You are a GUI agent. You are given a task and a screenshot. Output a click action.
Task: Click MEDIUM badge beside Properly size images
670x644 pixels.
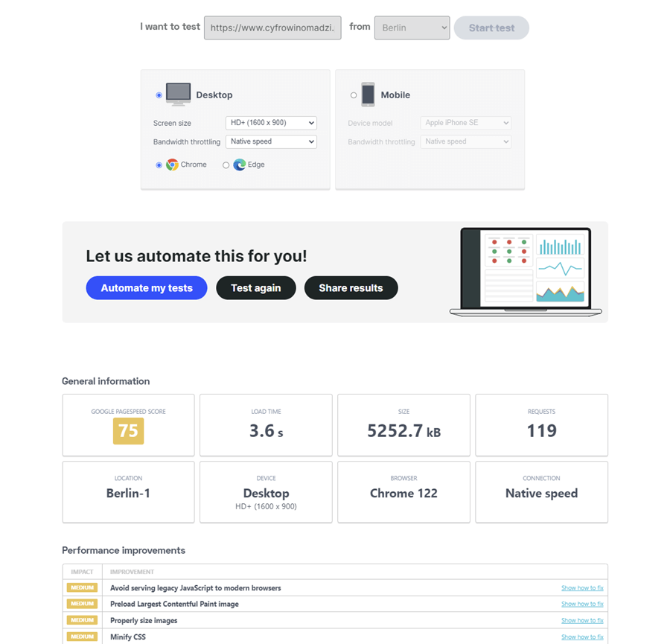(82, 620)
